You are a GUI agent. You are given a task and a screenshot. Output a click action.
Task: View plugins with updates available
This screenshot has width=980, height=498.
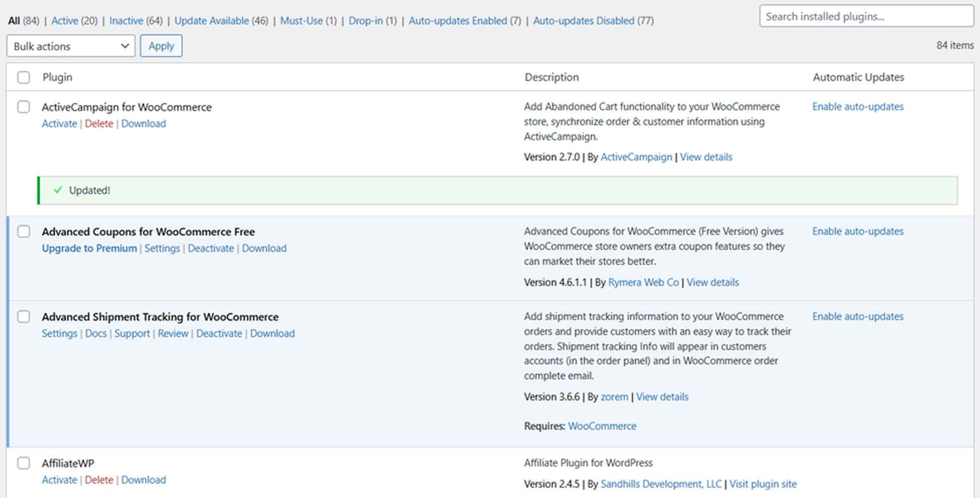pyautogui.click(x=212, y=21)
